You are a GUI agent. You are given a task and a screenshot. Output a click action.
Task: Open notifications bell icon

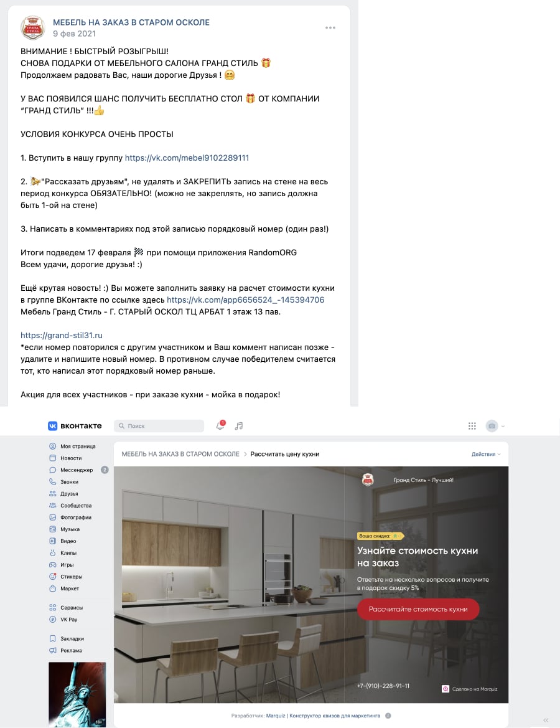(220, 426)
